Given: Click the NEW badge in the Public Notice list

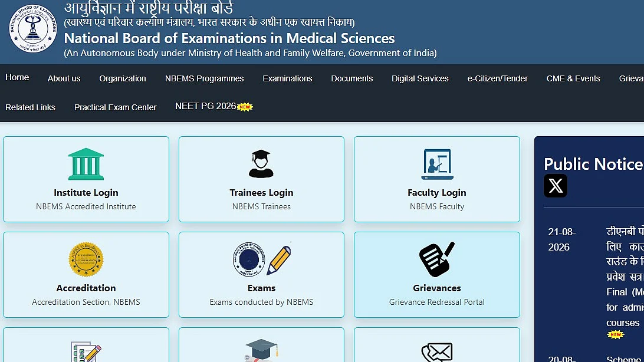Looking at the screenshot, I should [x=615, y=334].
